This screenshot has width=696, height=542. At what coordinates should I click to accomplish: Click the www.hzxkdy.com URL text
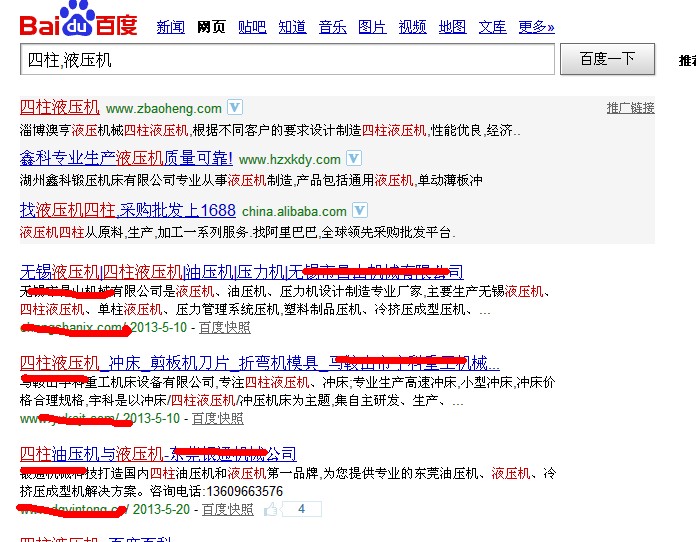[x=289, y=159]
